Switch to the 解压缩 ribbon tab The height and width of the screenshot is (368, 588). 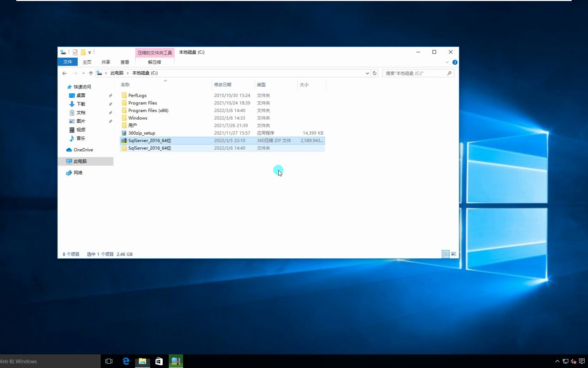[154, 62]
